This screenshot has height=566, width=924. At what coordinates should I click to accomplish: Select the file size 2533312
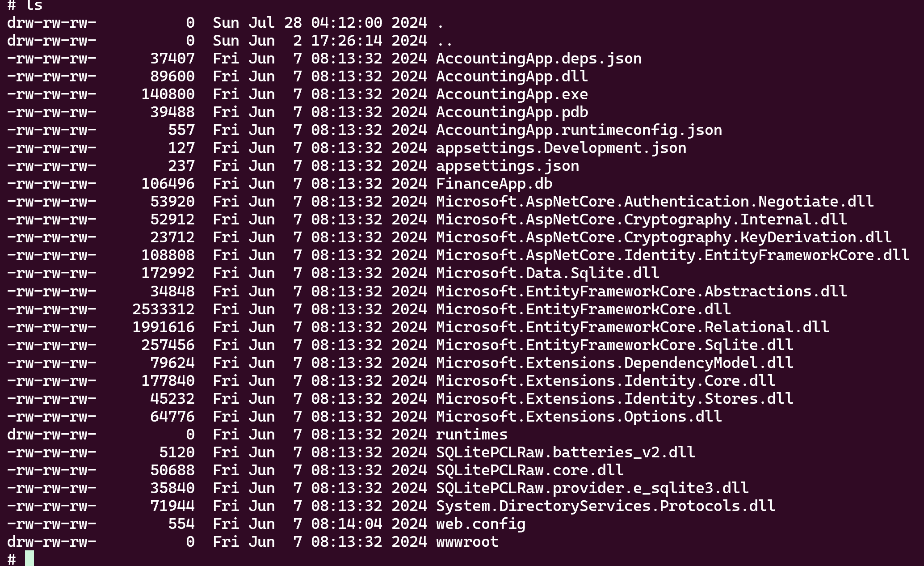[x=164, y=309]
